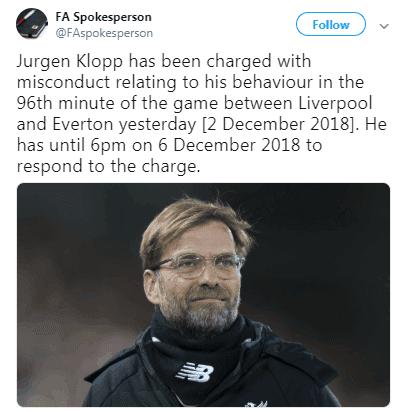Click the glasses in the photo
The width and height of the screenshot is (393, 412).
199,265
